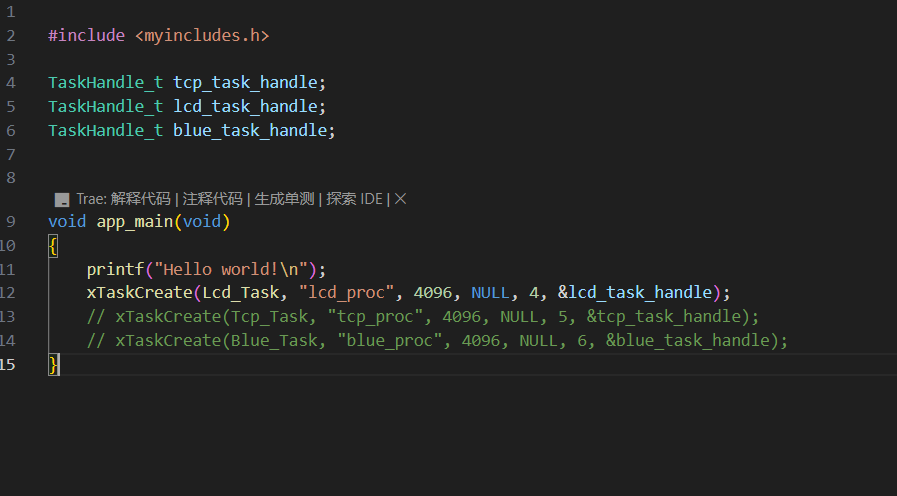
Task: Click the include line '<myincludes.h>'
Action: 202,35
